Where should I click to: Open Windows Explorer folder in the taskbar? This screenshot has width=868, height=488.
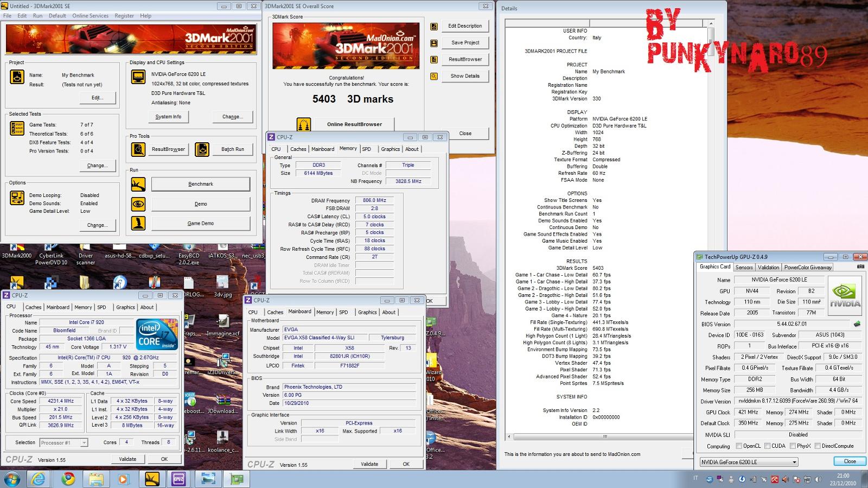click(96, 479)
